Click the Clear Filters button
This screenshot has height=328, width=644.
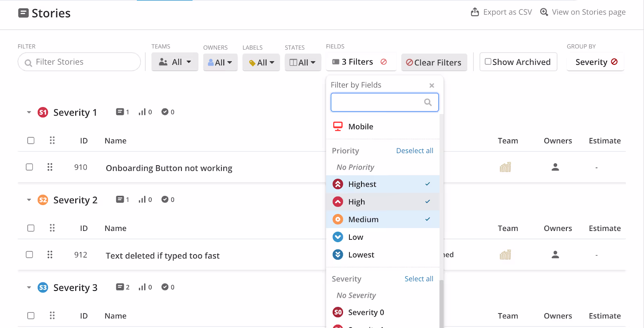pyautogui.click(x=434, y=62)
